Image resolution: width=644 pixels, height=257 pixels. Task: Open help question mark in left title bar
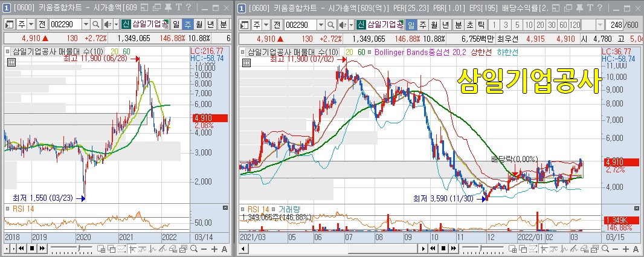pyautogui.click(x=188, y=7)
